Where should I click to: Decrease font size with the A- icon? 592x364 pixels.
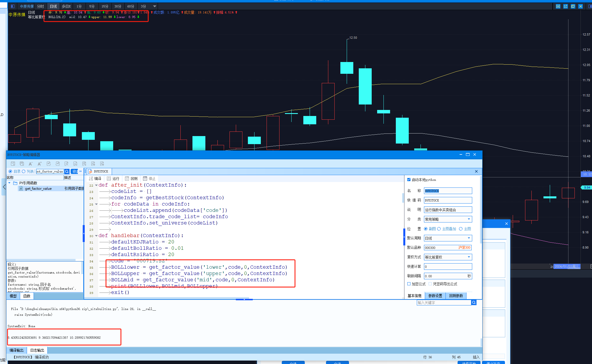click(x=30, y=164)
